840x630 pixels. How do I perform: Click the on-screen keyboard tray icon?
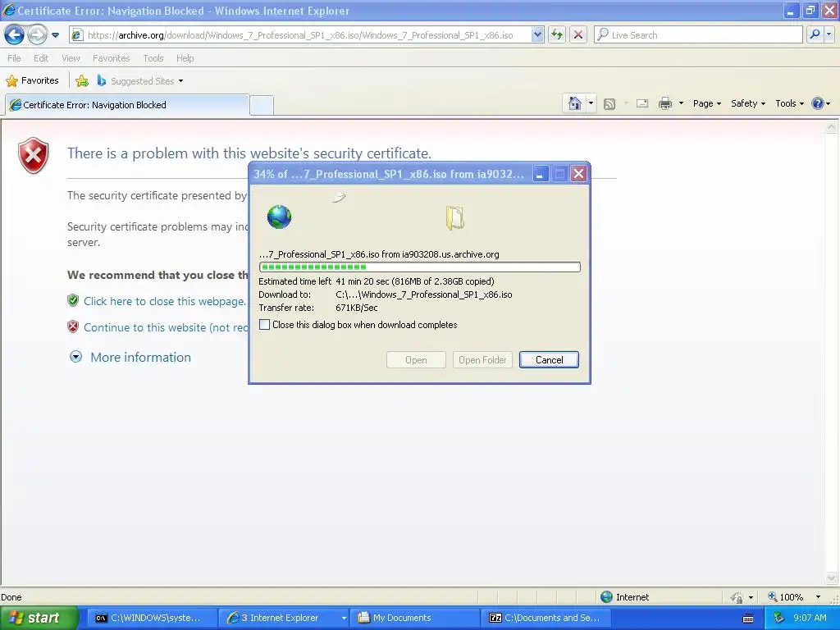tap(748, 619)
